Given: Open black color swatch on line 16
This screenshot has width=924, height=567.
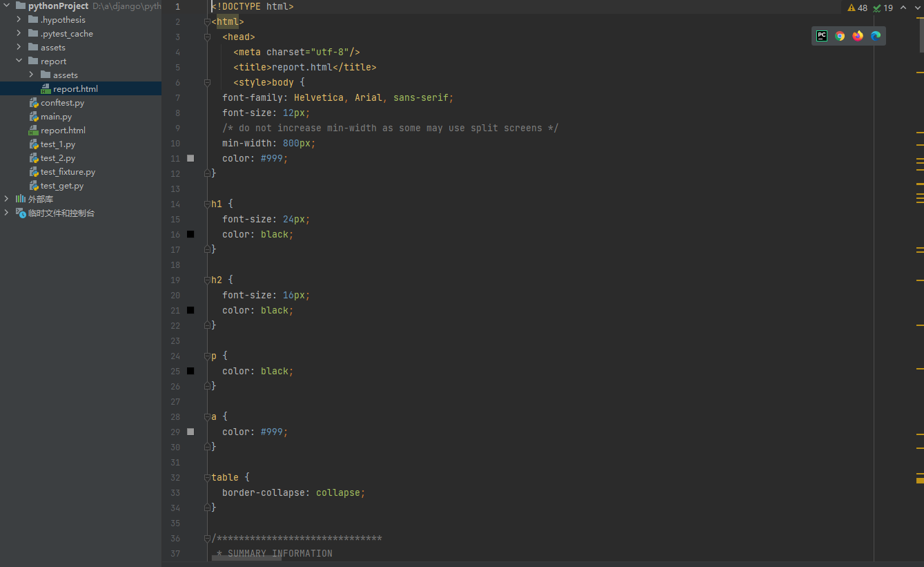Looking at the screenshot, I should pyautogui.click(x=190, y=234).
